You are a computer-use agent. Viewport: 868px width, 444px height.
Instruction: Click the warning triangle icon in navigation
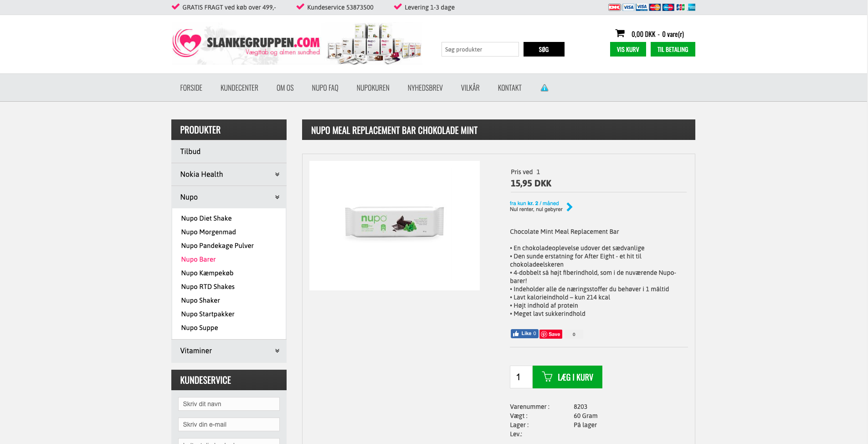pyautogui.click(x=544, y=88)
